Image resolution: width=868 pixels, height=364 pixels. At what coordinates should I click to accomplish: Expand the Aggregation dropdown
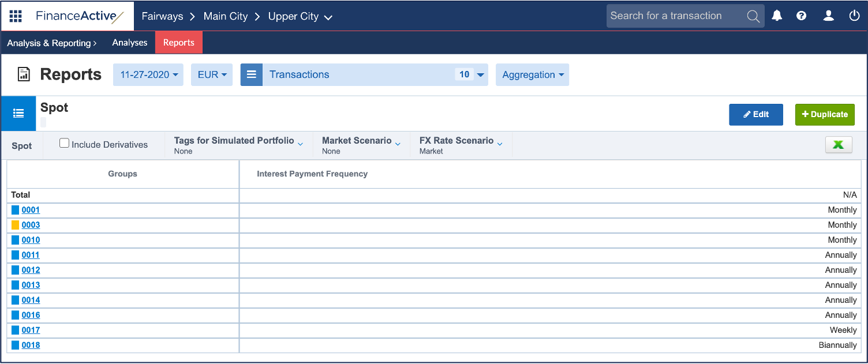[x=532, y=75]
